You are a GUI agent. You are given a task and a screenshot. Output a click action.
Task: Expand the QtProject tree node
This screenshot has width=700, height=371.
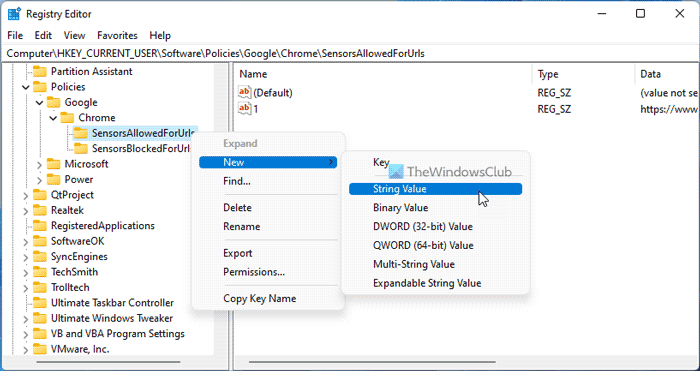pyautogui.click(x=26, y=195)
